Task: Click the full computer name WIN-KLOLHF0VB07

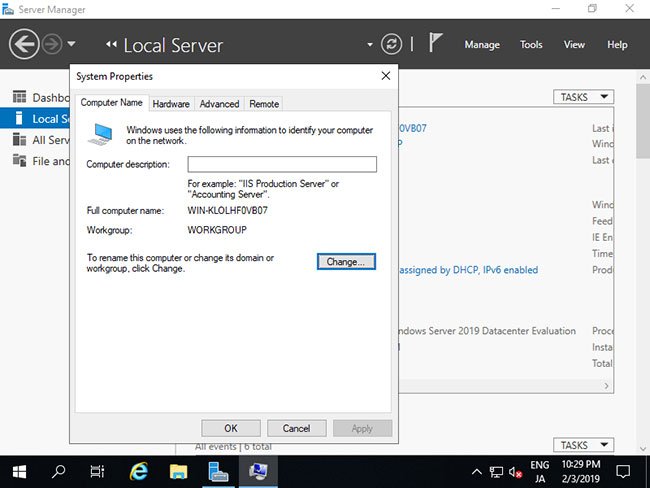Action: 228,210
